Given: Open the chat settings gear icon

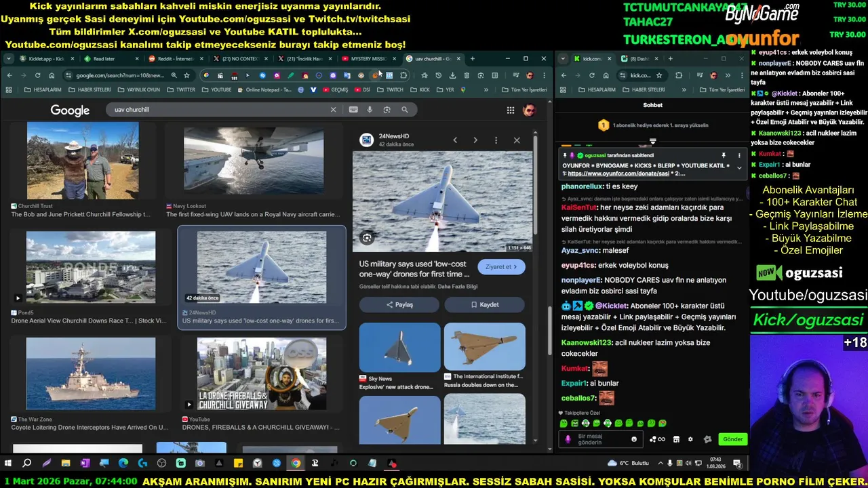Looking at the screenshot, I should [x=690, y=439].
